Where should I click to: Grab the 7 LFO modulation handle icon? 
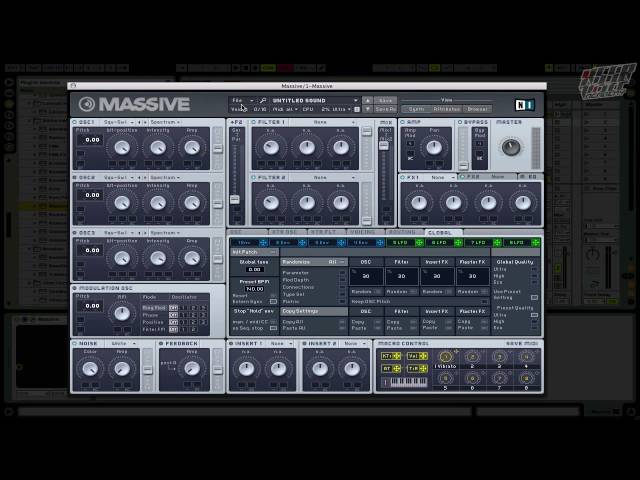pos(497,243)
